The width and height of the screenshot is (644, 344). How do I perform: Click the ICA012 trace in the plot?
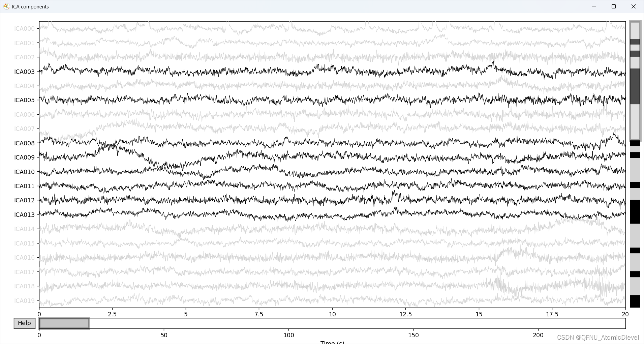pyautogui.click(x=332, y=200)
